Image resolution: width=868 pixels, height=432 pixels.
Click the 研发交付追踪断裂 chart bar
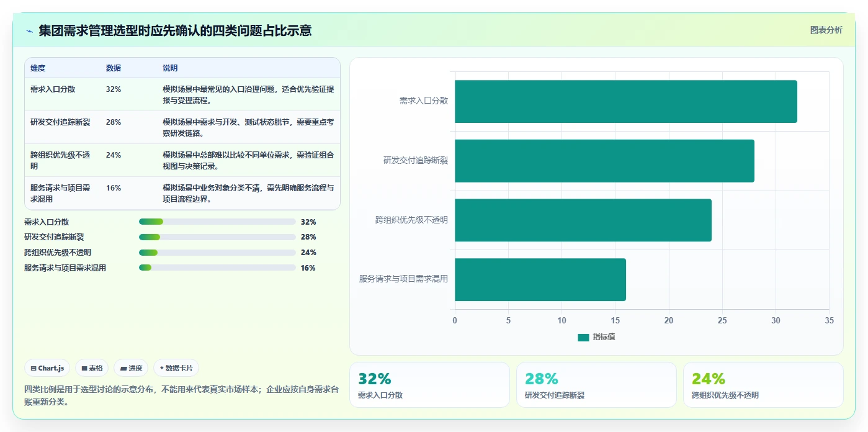point(604,161)
